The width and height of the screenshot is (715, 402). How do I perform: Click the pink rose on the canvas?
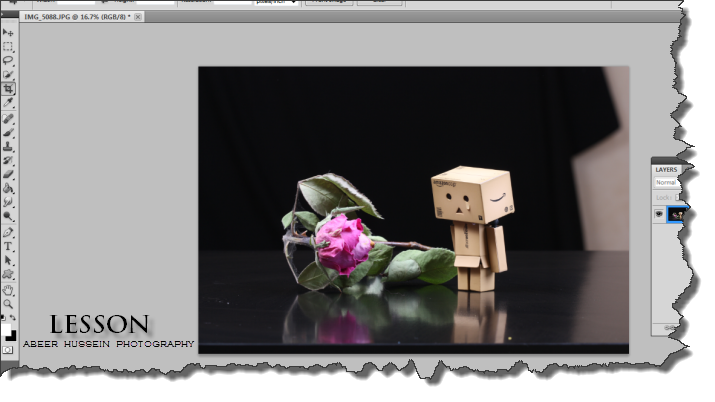pyautogui.click(x=342, y=244)
